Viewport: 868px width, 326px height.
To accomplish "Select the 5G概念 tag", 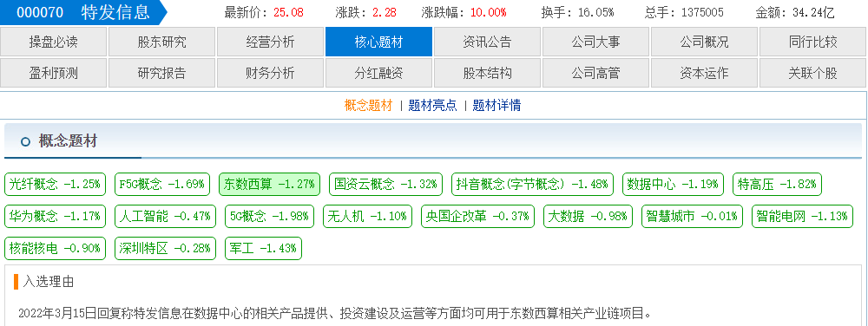I will pyautogui.click(x=270, y=216).
